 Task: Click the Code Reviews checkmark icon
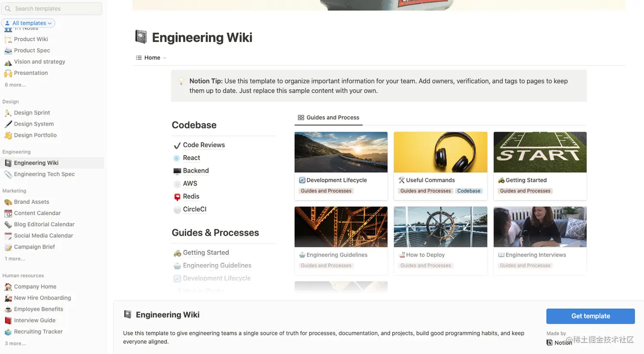tap(177, 146)
